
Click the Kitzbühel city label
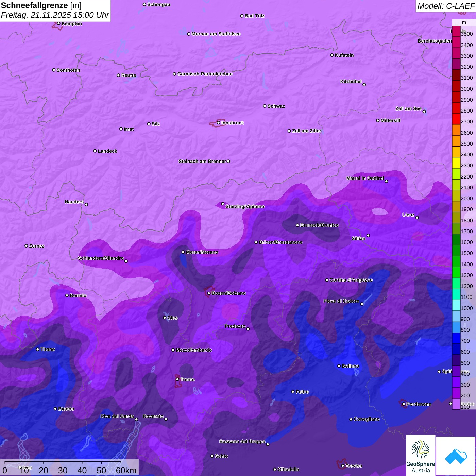(x=351, y=81)
